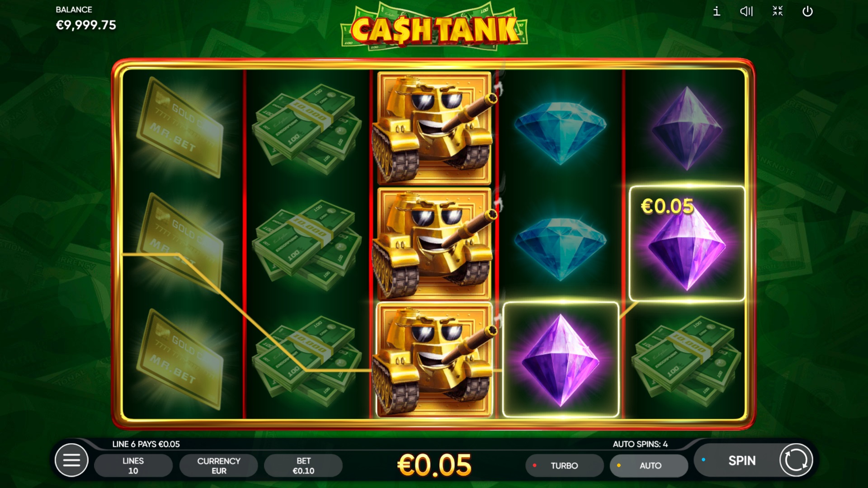
Task: Toggle Auto spin mode
Action: point(649,466)
